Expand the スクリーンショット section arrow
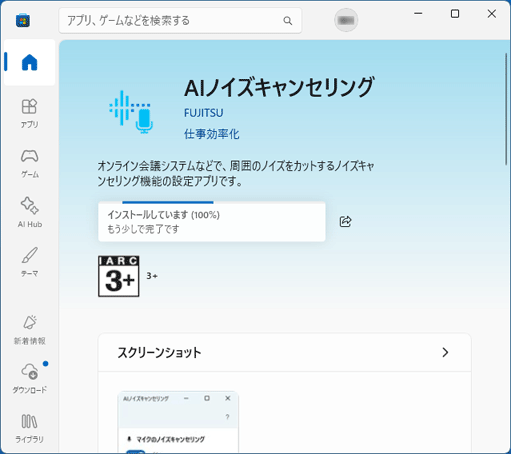511x454 pixels. click(x=445, y=352)
